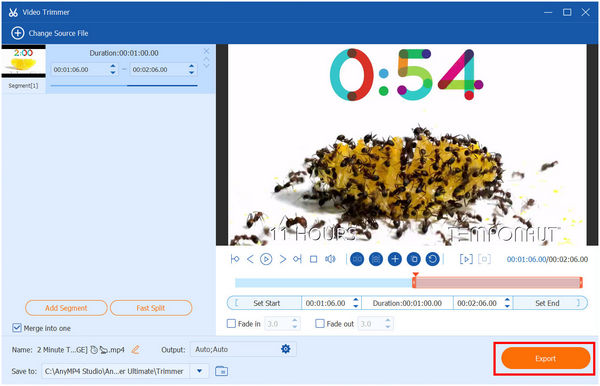
Task: Jump to segment end frame
Action: 297,259
